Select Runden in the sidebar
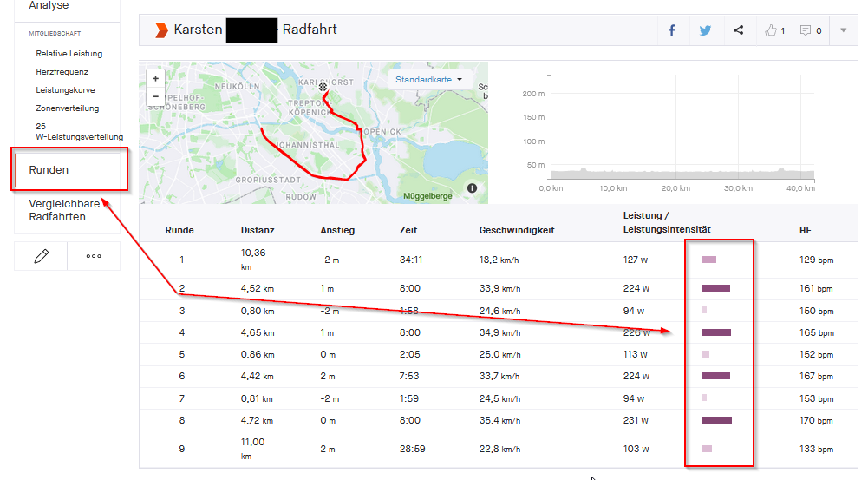 (49, 169)
